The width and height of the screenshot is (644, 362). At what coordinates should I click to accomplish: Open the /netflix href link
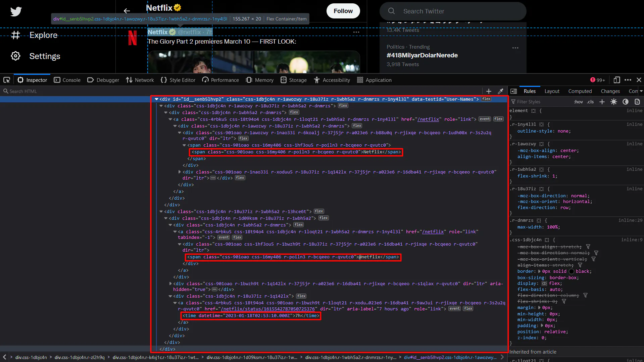click(x=429, y=119)
